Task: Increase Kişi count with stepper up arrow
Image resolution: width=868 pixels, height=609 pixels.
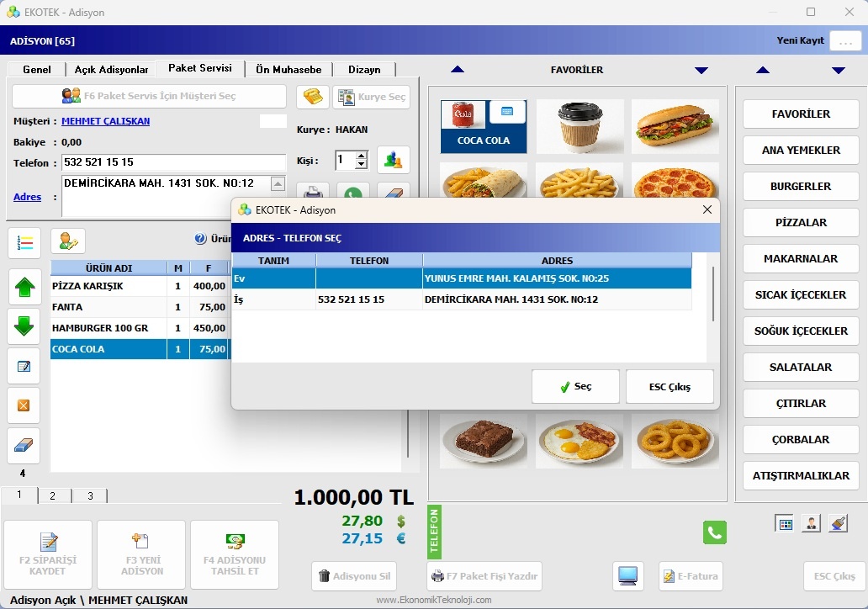Action: click(x=362, y=156)
